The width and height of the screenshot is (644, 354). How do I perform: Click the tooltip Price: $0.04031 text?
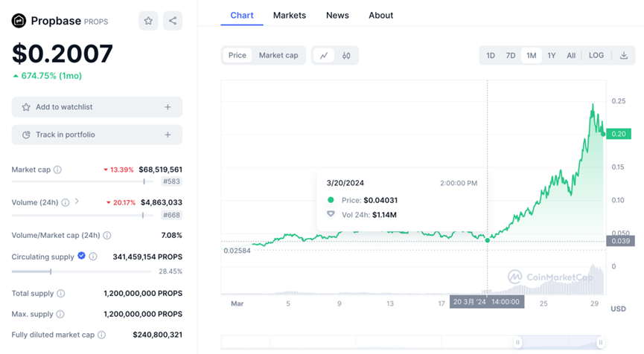(x=369, y=200)
